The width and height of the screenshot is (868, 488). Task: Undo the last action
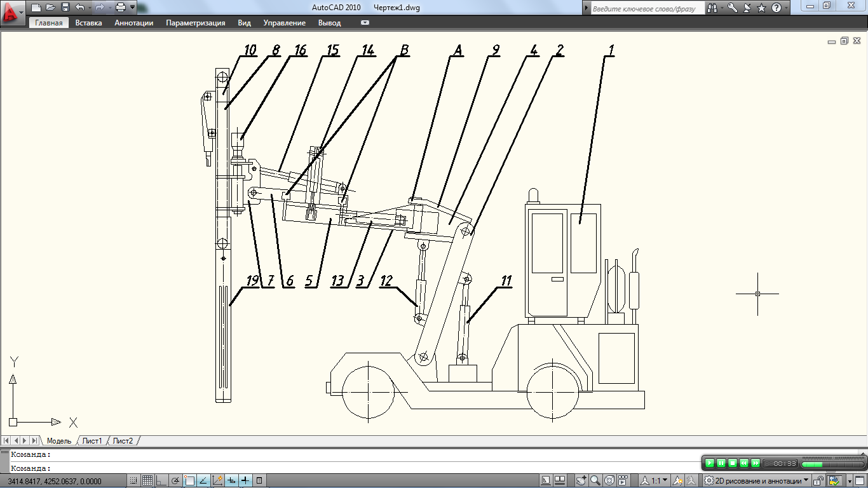(79, 8)
